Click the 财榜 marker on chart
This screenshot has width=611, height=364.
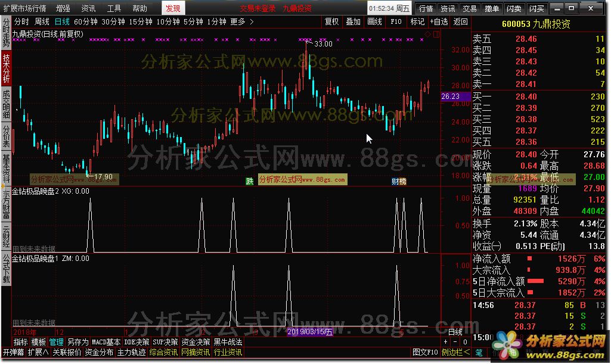[399, 182]
